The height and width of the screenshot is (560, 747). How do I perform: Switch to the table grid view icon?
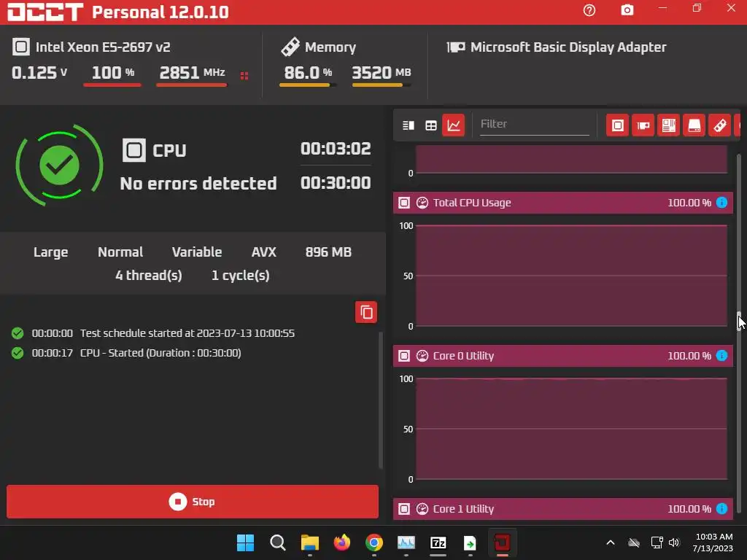click(x=430, y=125)
